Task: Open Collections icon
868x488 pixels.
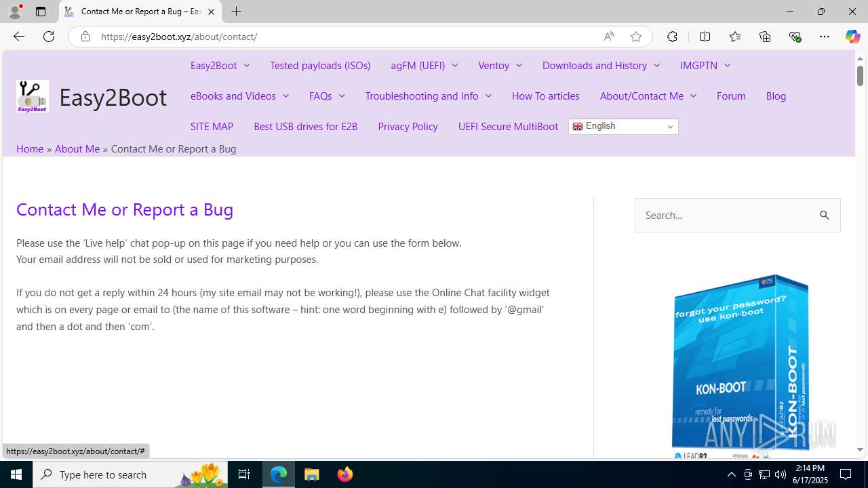Action: coord(765,37)
